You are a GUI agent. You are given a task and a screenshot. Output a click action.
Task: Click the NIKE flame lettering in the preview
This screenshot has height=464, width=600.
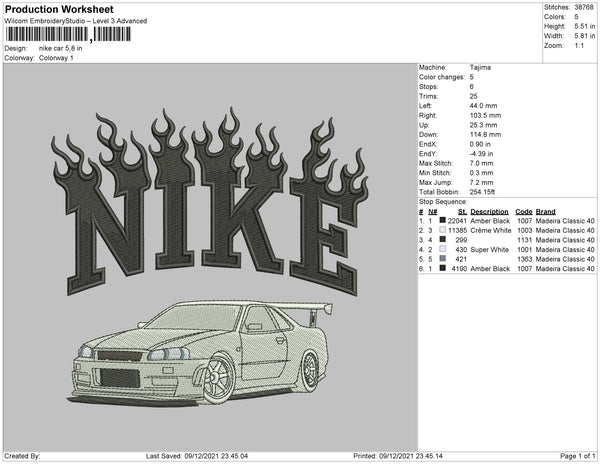pyautogui.click(x=210, y=201)
